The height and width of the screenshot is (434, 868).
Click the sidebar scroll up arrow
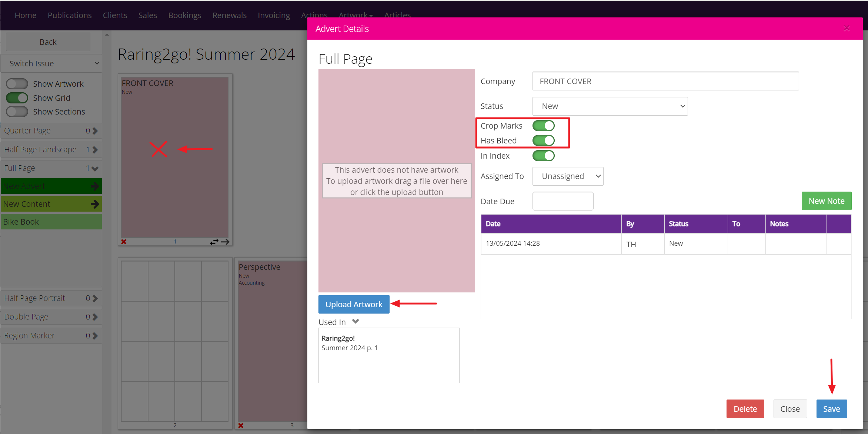click(x=107, y=34)
